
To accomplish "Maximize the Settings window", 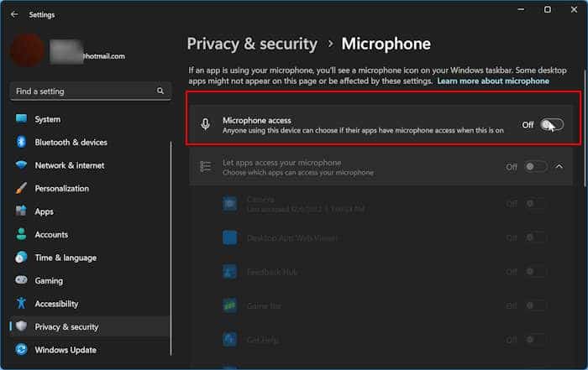I will 548,9.
